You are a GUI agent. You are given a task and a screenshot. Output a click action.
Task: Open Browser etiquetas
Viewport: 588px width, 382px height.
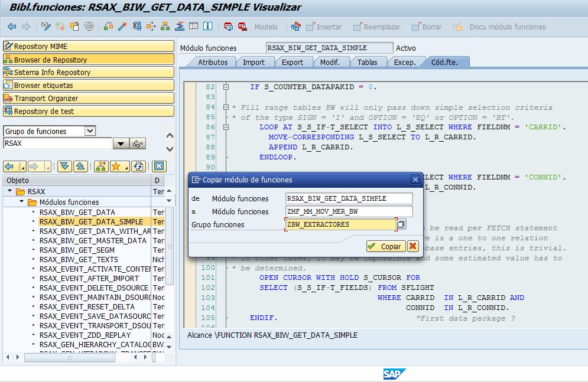click(x=89, y=86)
